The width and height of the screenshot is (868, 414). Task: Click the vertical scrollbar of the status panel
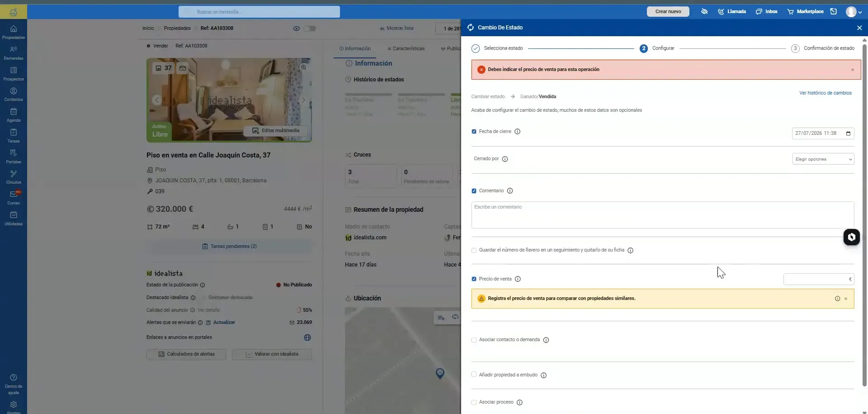[x=864, y=213]
